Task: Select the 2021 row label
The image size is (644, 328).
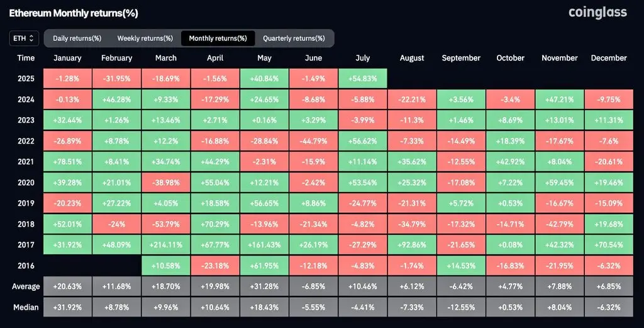Action: point(26,162)
